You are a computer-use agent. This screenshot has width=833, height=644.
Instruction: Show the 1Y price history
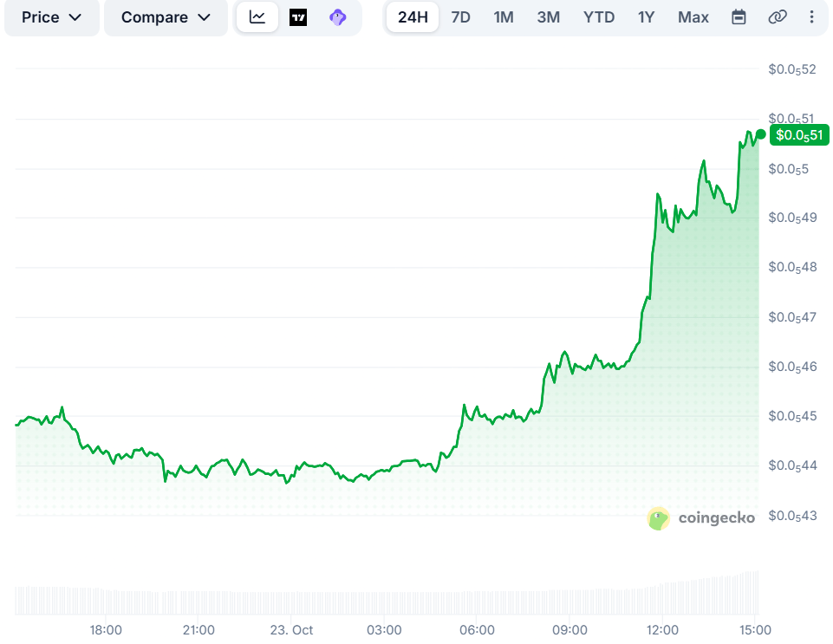coord(646,17)
